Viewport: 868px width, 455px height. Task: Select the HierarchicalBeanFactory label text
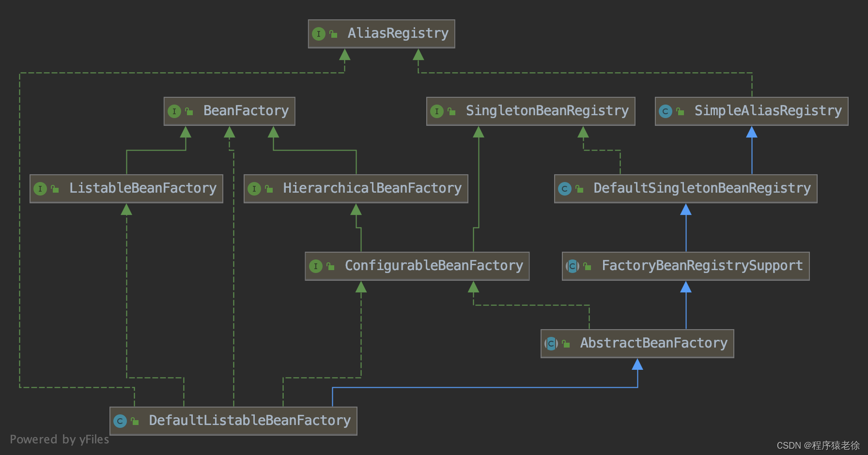point(372,188)
